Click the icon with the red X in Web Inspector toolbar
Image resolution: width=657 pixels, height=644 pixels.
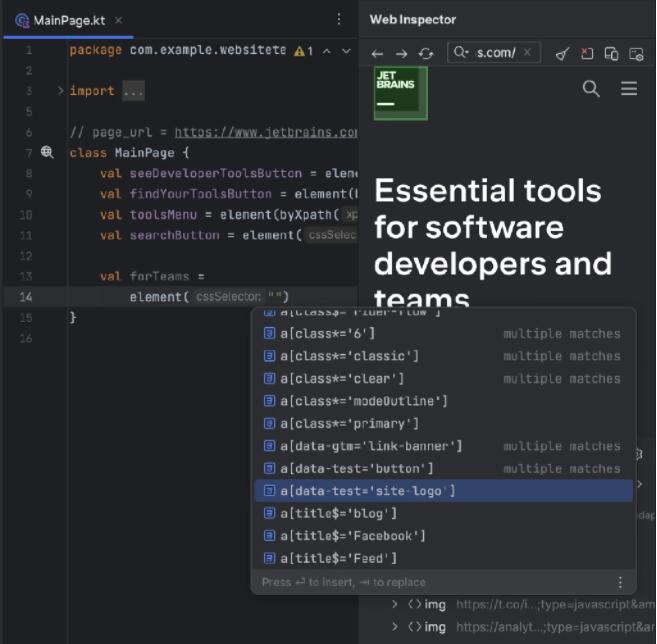(587, 53)
